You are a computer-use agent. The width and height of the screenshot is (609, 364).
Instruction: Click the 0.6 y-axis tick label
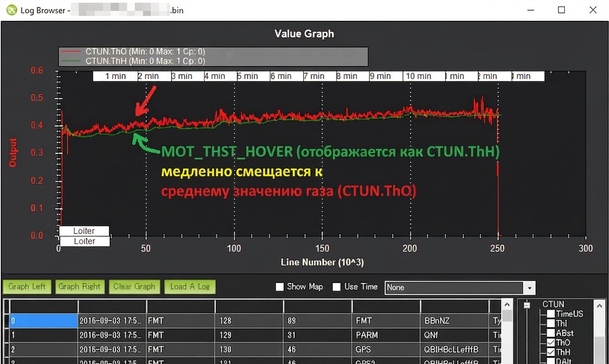point(37,71)
